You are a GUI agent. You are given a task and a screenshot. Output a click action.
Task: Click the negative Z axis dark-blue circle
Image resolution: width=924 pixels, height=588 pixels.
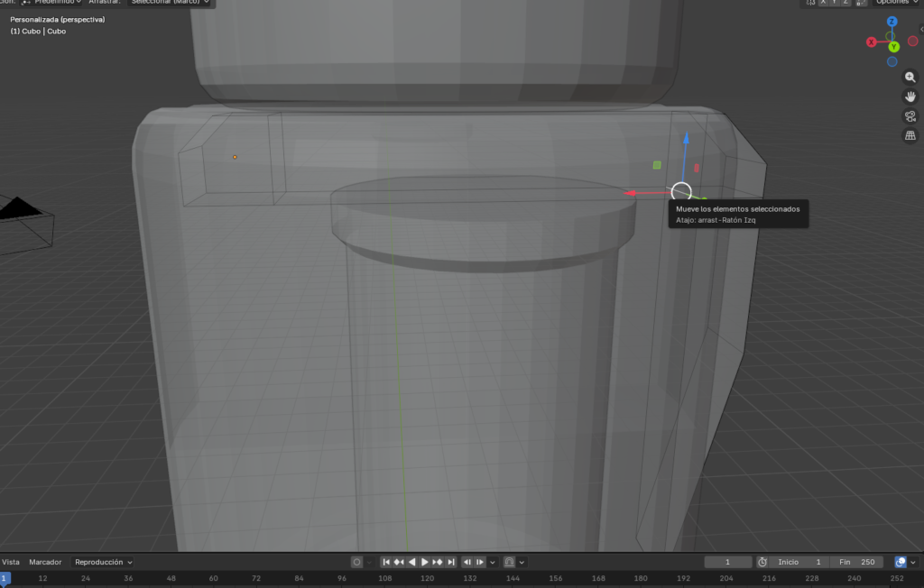click(x=892, y=61)
